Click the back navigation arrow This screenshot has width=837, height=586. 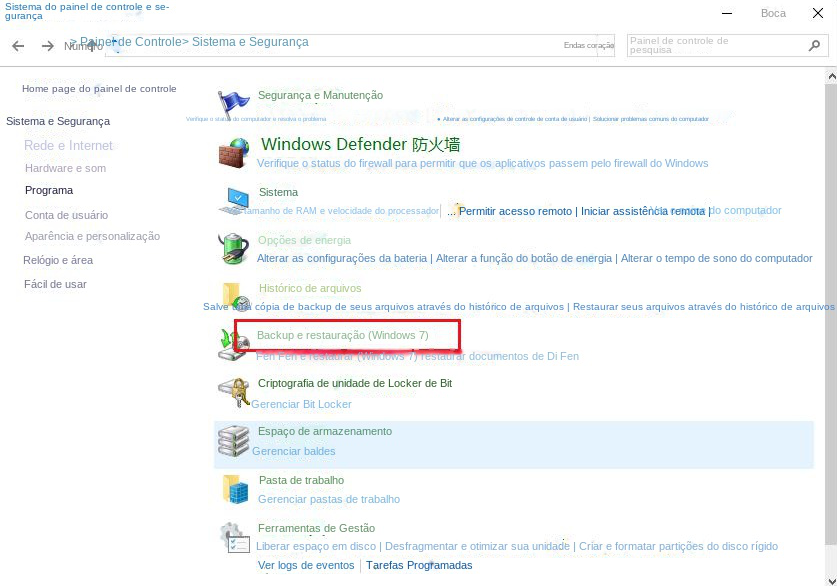coord(17,45)
